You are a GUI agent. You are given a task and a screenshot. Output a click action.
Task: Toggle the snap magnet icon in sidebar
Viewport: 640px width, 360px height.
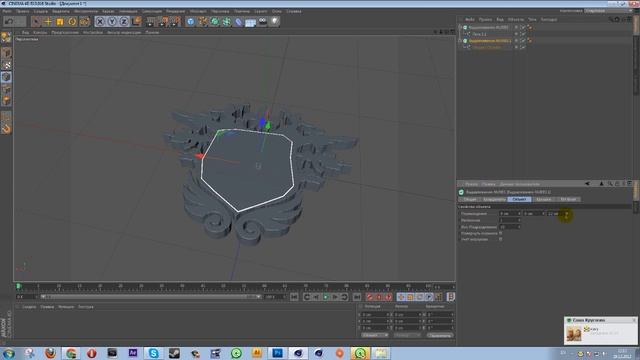6,129
